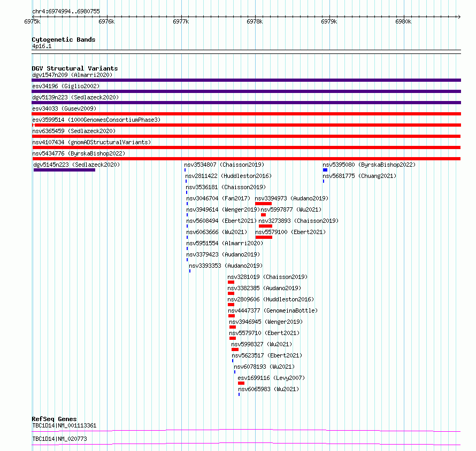Screen dimensions: 476x451
Task: Select nsv3949614 (Wenger2019) label
Action: point(223,209)
